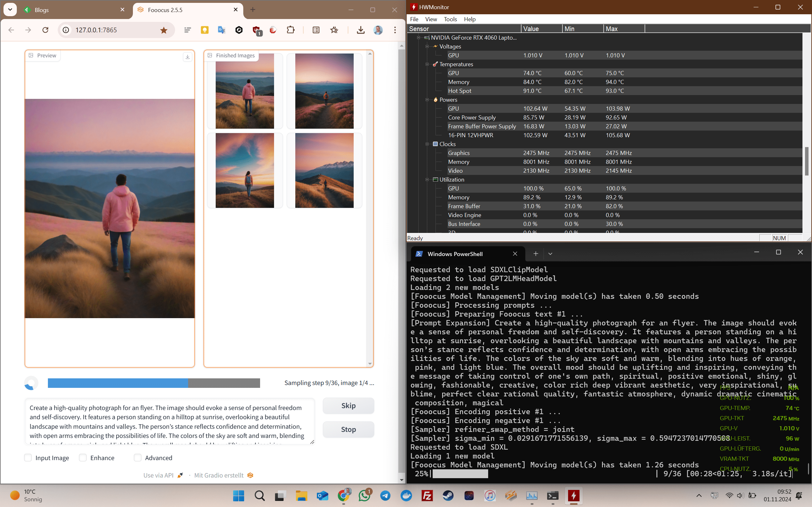The image size is (812, 507).
Task: Click the Skip button
Action: pos(348,406)
